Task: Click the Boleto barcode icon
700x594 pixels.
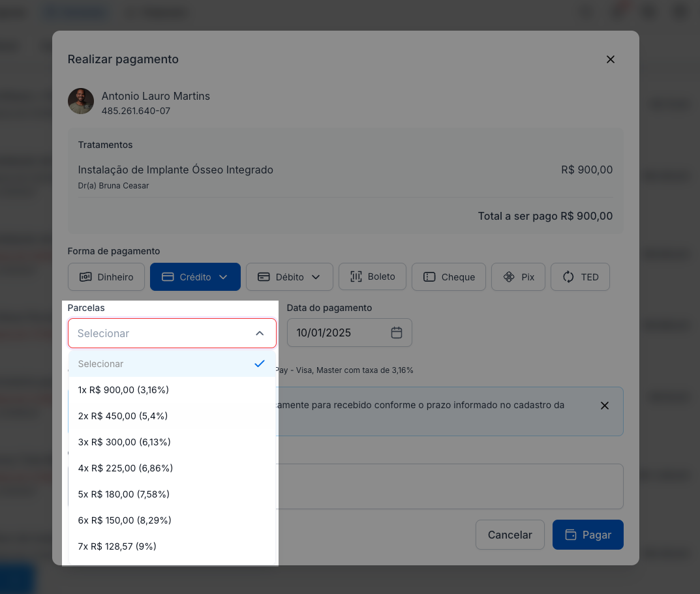Action: tap(356, 277)
